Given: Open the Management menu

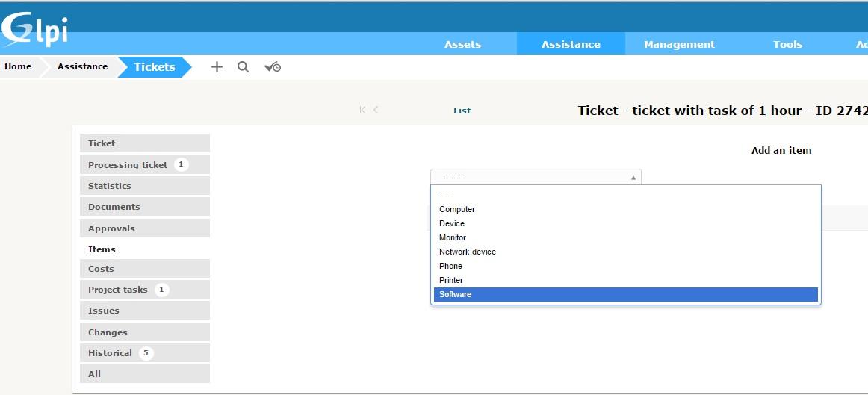Looking at the screenshot, I should pyautogui.click(x=679, y=44).
